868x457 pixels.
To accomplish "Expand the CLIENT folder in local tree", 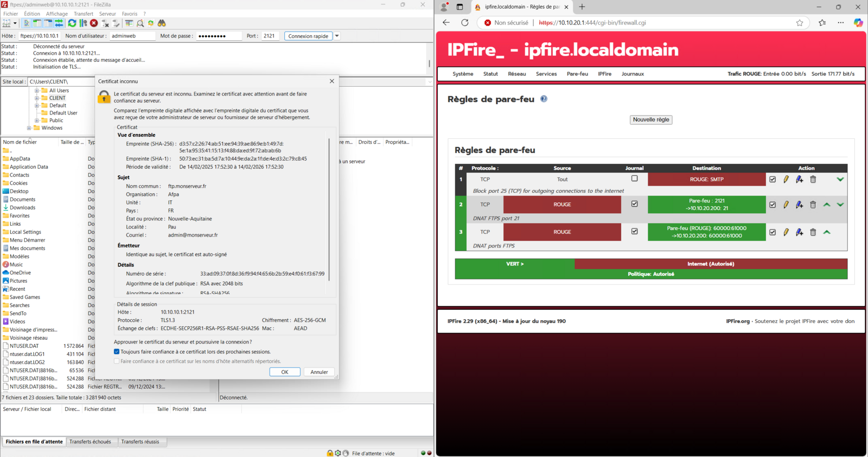I will (x=37, y=98).
